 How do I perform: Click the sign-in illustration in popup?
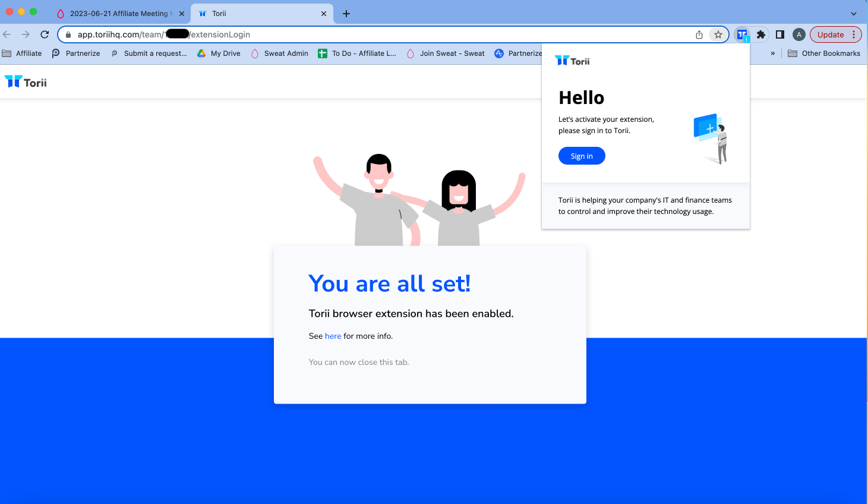point(711,139)
